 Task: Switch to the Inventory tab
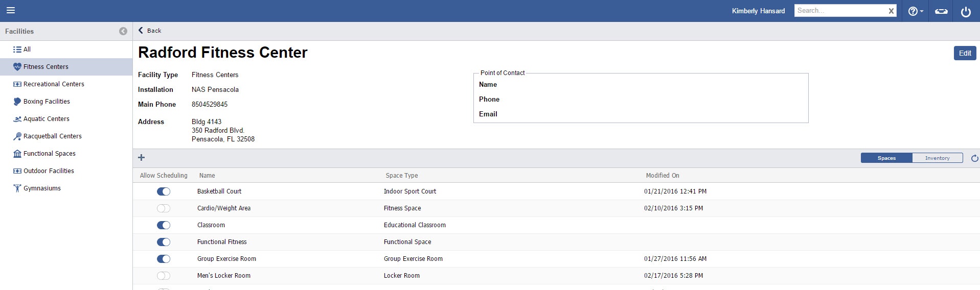tap(937, 158)
